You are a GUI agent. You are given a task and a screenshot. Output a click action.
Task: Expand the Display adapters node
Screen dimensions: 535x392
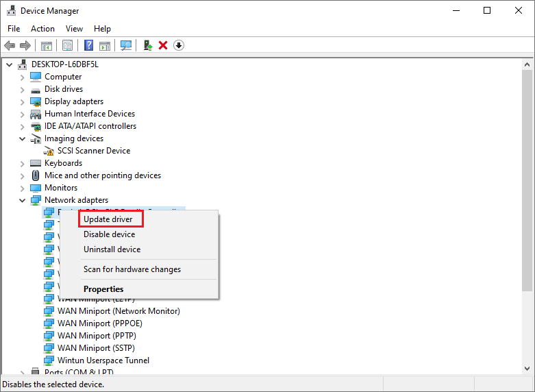[x=23, y=101]
